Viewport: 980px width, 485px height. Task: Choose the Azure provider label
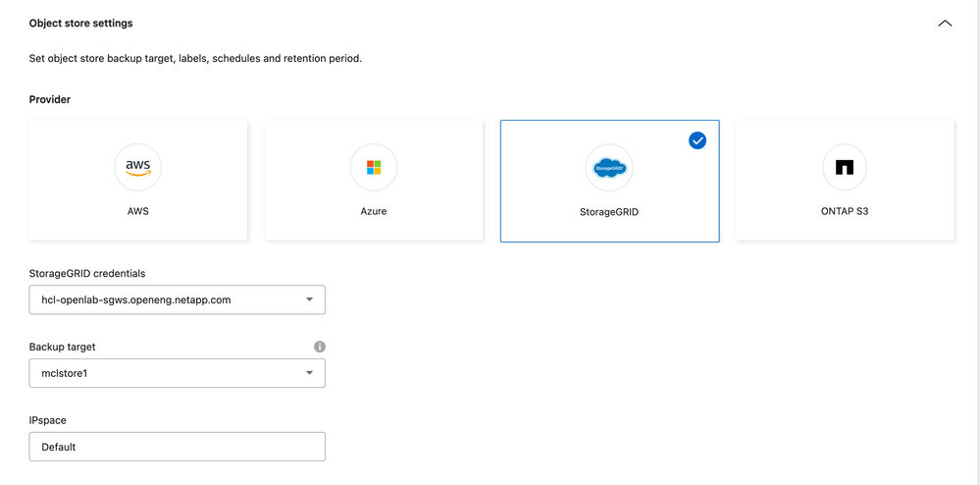pos(374,211)
